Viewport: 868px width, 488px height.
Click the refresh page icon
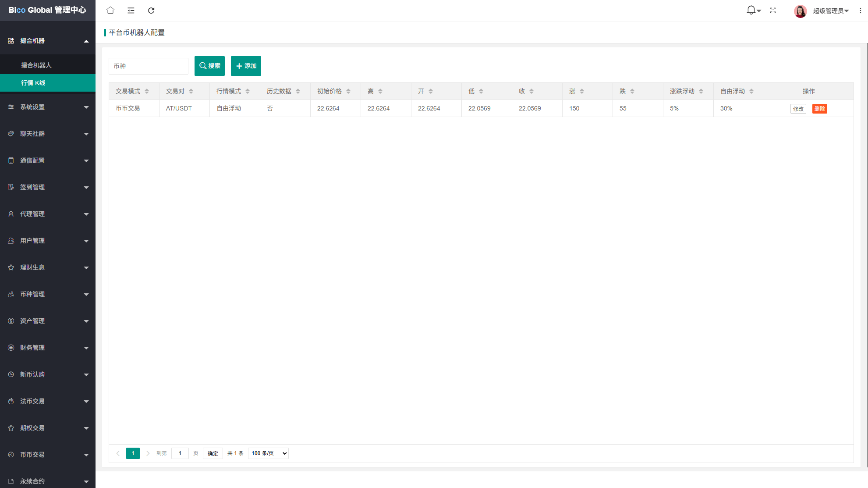[151, 10]
